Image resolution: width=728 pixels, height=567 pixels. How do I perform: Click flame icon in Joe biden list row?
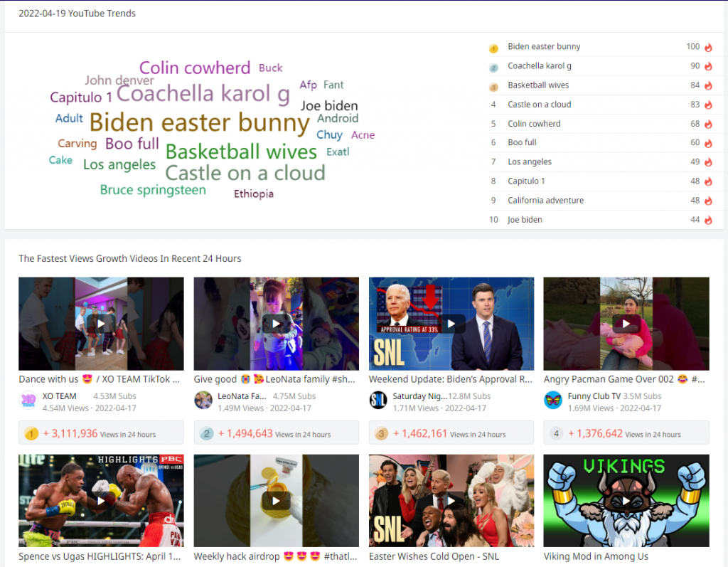[708, 220]
